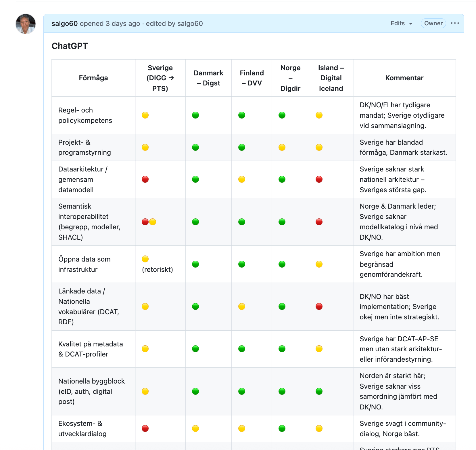Click the red dot for Sverige in Dataarkitektur row
The height and width of the screenshot is (450, 476).
point(145,179)
